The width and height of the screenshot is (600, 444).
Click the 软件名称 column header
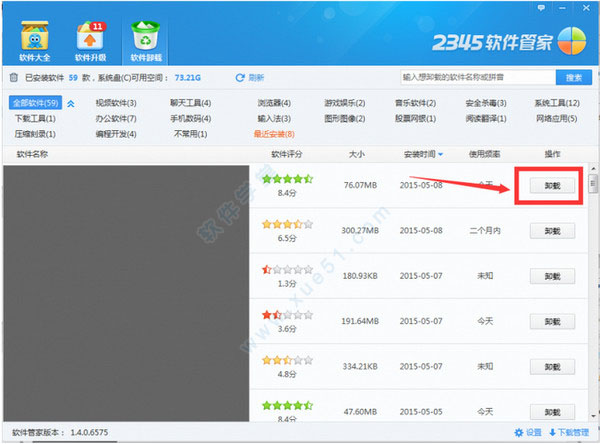32,154
